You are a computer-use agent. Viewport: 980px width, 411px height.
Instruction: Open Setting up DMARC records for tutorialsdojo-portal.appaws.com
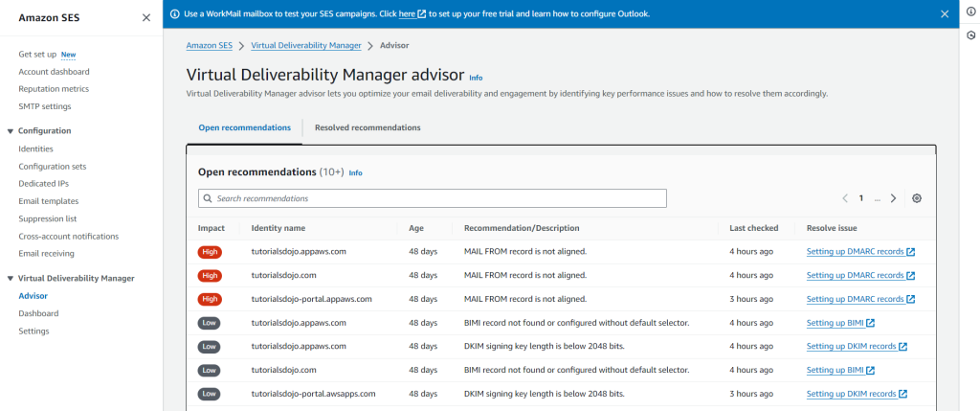click(860, 299)
